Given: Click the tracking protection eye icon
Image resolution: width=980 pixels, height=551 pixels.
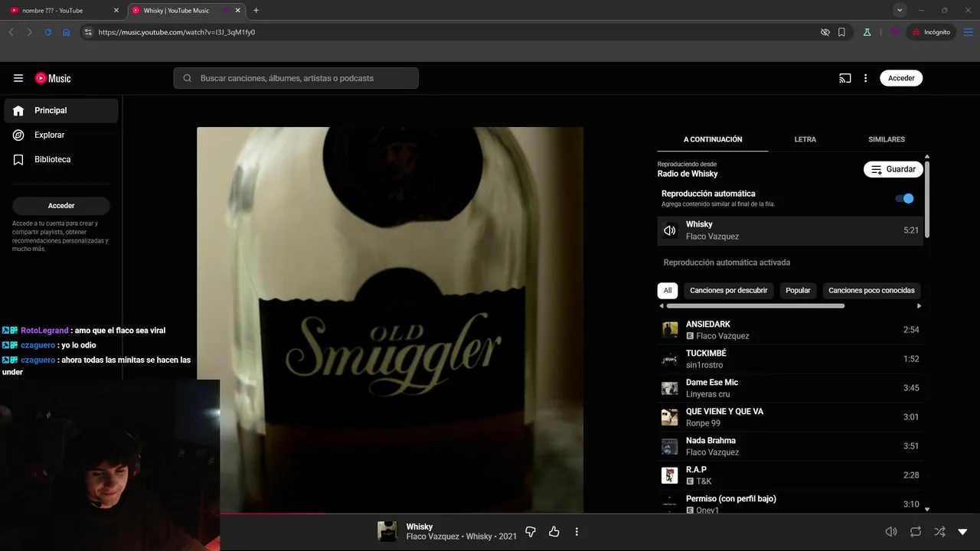Looking at the screenshot, I should pos(825,32).
